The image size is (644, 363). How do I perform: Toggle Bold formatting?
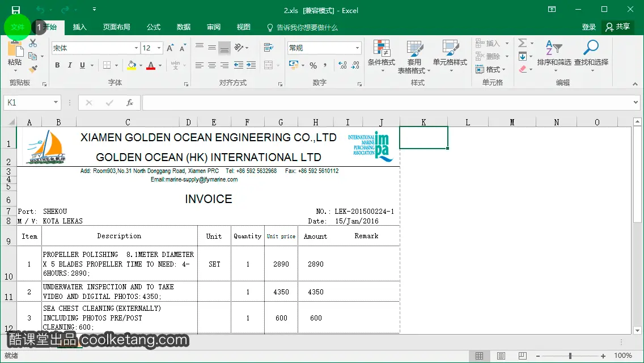tap(57, 65)
